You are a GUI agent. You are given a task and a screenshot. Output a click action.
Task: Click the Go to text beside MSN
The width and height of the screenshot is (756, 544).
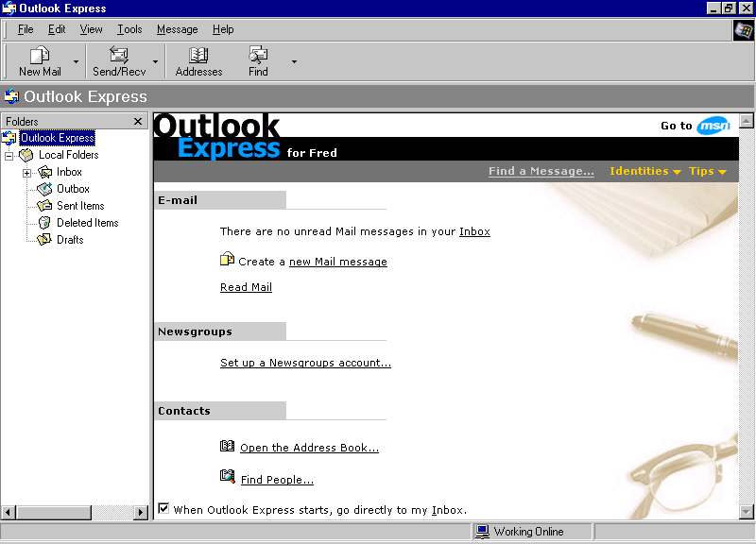[x=676, y=126]
